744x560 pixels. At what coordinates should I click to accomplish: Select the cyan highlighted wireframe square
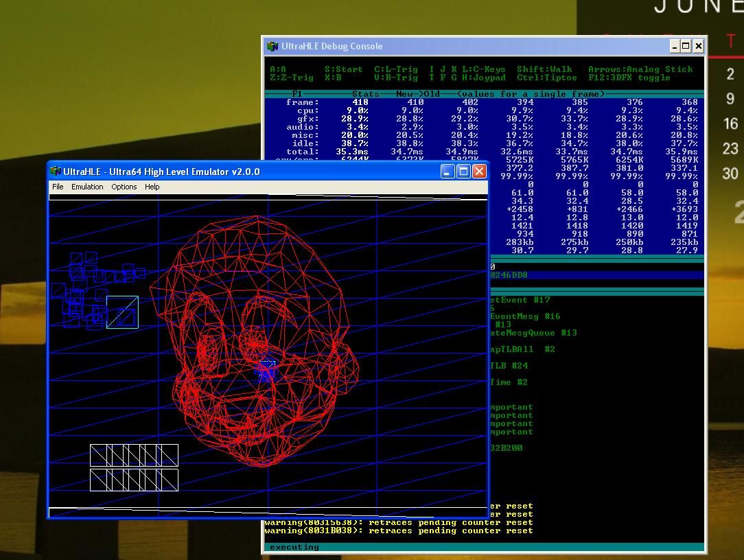click(x=122, y=312)
